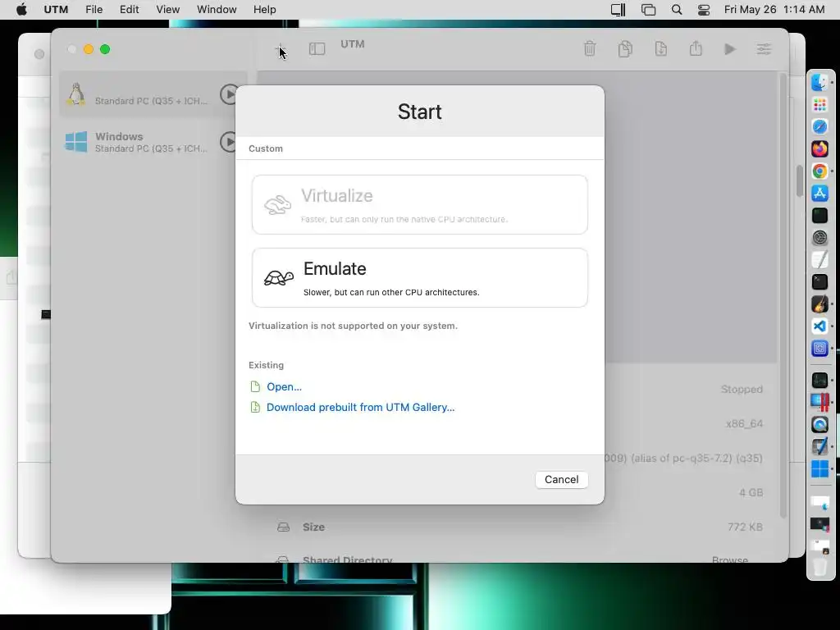This screenshot has width=840, height=630.
Task: Click the Tux penguin VM icon
Action: point(76,94)
